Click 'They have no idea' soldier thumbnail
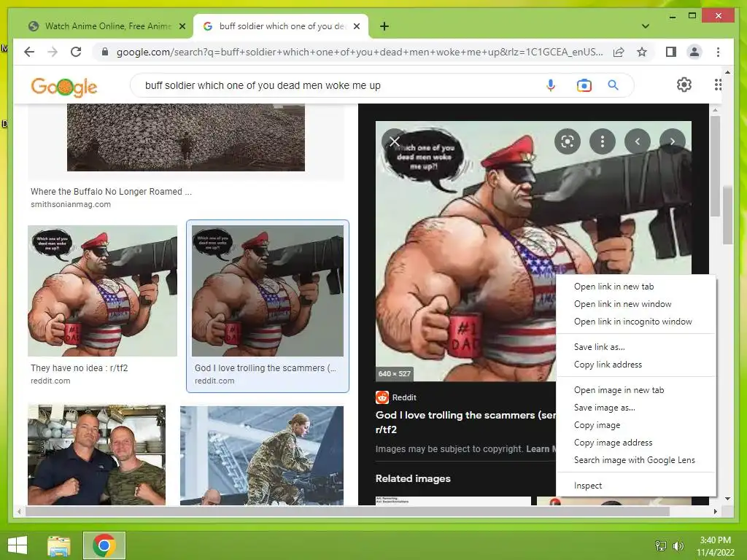Image resolution: width=747 pixels, height=560 pixels. (102, 291)
